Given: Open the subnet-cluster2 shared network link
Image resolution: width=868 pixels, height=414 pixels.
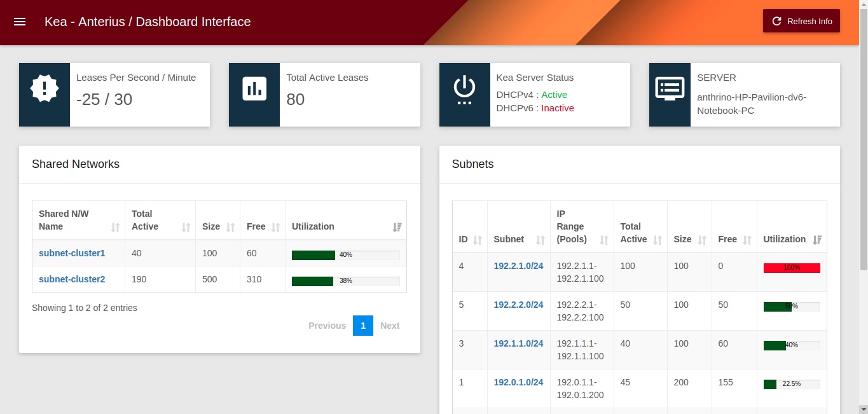Looking at the screenshot, I should click(x=72, y=279).
